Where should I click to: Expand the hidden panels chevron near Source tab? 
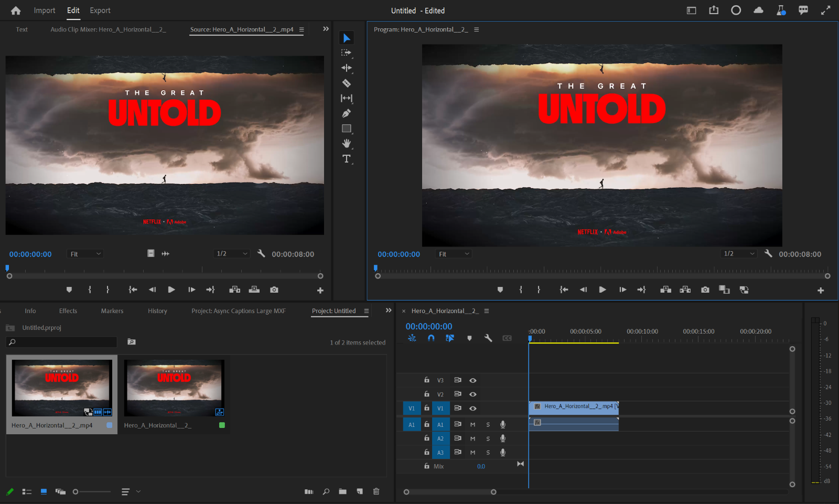coord(326,28)
